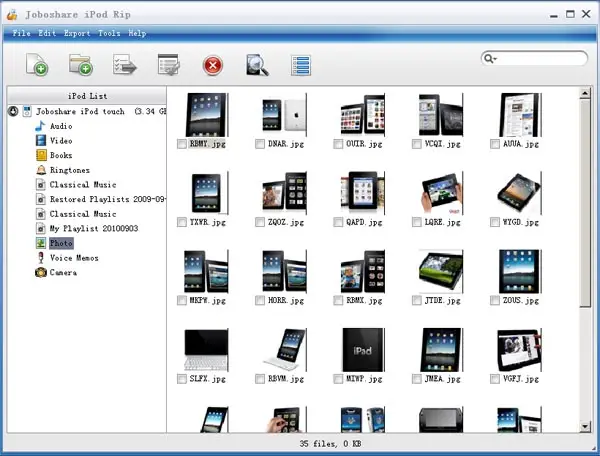
Task: Check the JTDE.jpg checkbox
Action: click(x=417, y=300)
